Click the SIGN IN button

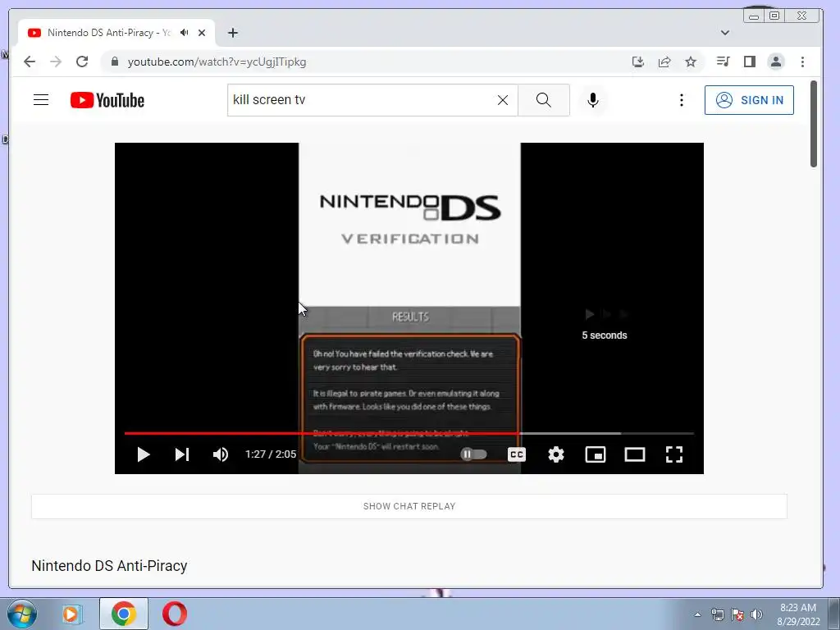(749, 100)
